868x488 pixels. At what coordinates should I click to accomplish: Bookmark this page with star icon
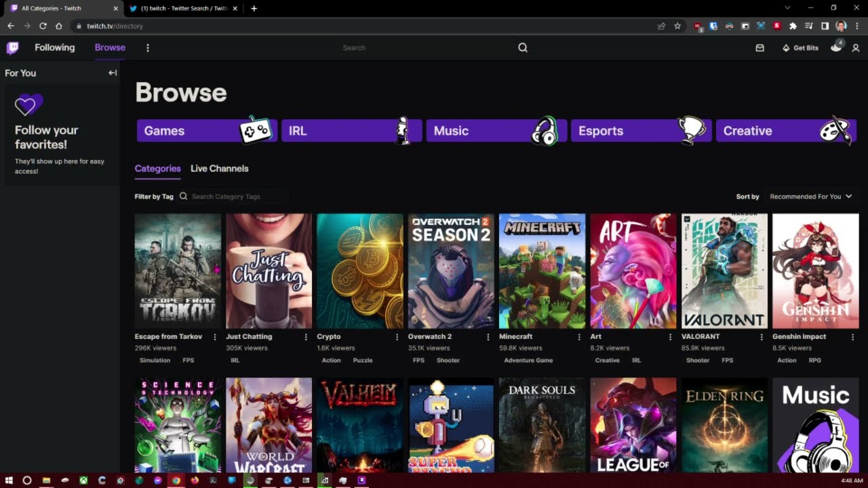677,26
